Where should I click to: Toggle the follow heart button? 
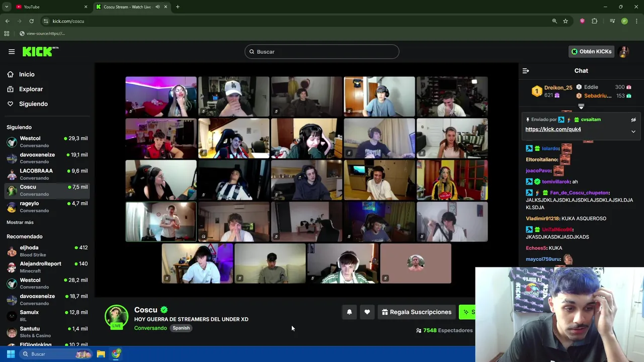coord(367,312)
